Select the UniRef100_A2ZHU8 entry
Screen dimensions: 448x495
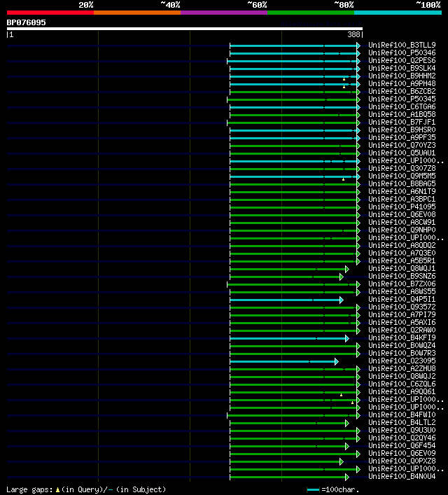pos(402,369)
